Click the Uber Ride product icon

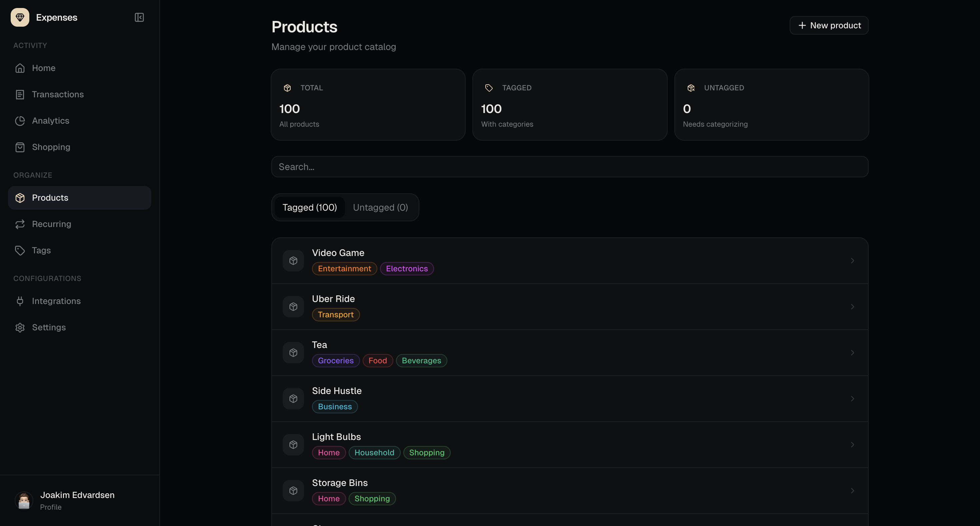click(293, 307)
